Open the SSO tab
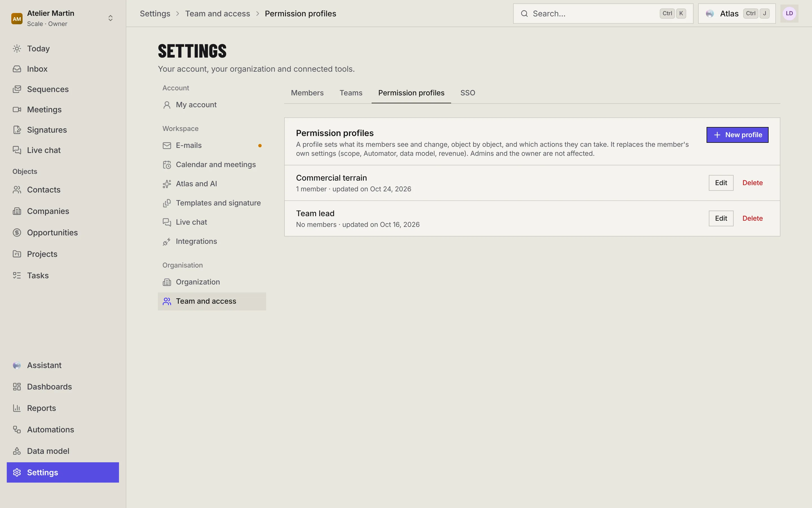 tap(467, 93)
